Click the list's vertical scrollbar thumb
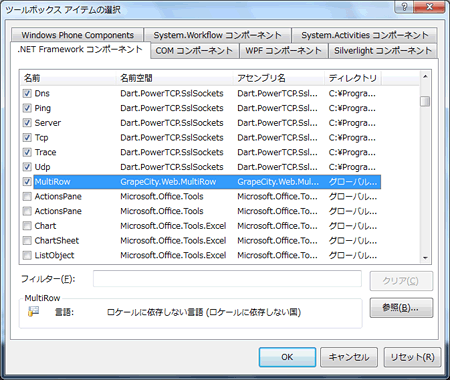 click(x=425, y=101)
